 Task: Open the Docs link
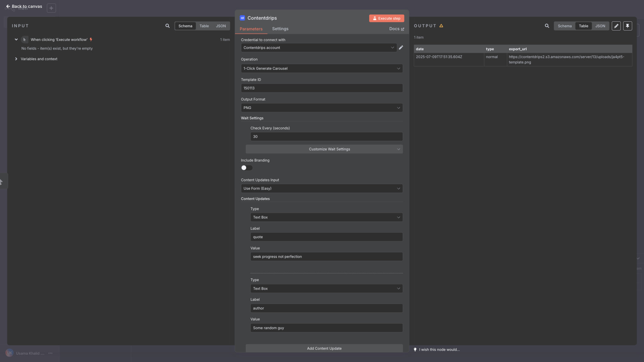(x=396, y=29)
